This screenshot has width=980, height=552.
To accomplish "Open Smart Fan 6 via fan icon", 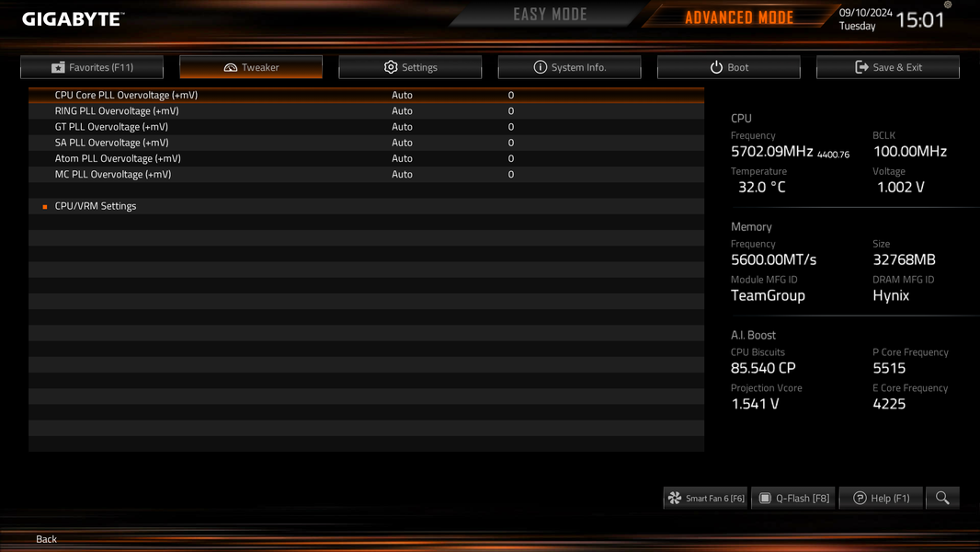I will (x=706, y=499).
